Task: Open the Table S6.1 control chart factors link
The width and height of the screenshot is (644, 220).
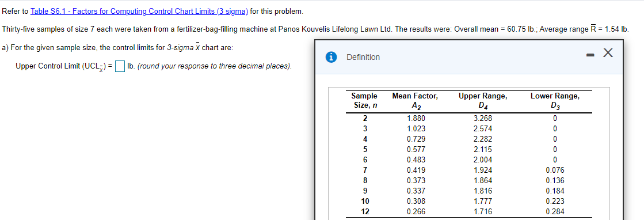Action: click(139, 11)
